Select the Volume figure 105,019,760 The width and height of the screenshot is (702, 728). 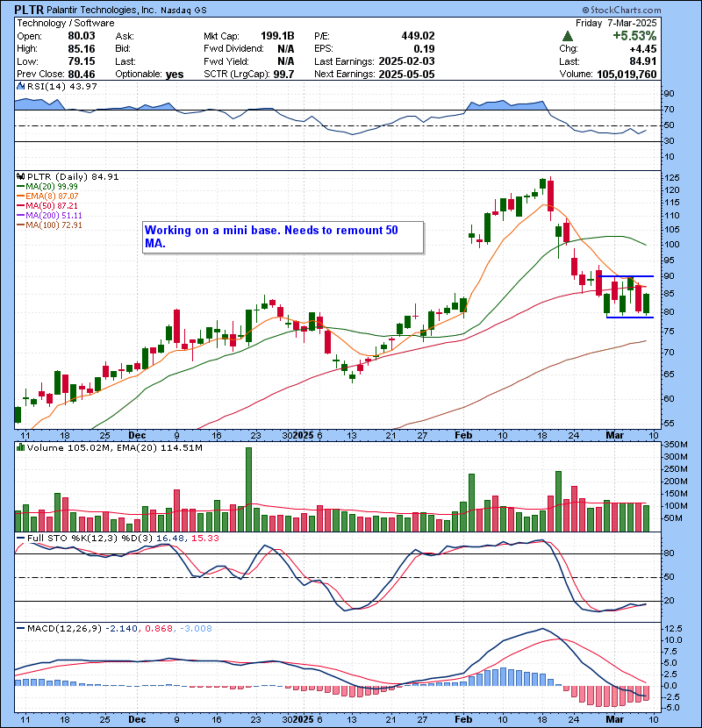[627, 75]
